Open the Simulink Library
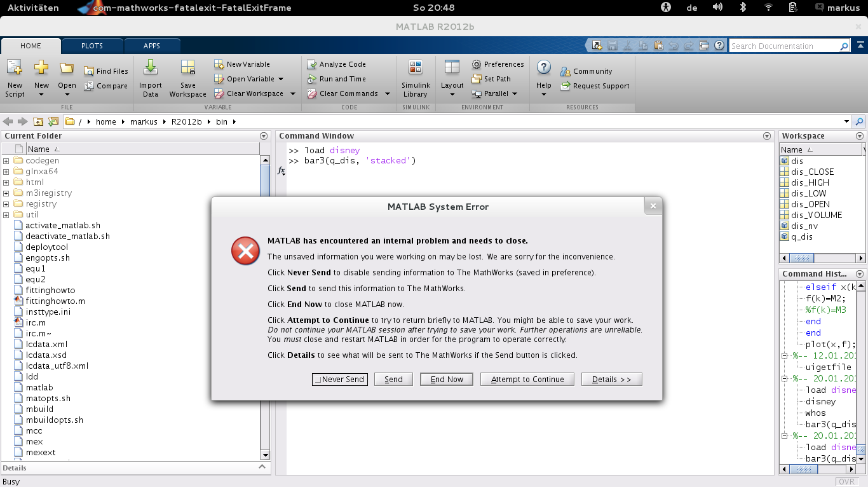Viewport: 868px width, 487px height. coord(416,68)
